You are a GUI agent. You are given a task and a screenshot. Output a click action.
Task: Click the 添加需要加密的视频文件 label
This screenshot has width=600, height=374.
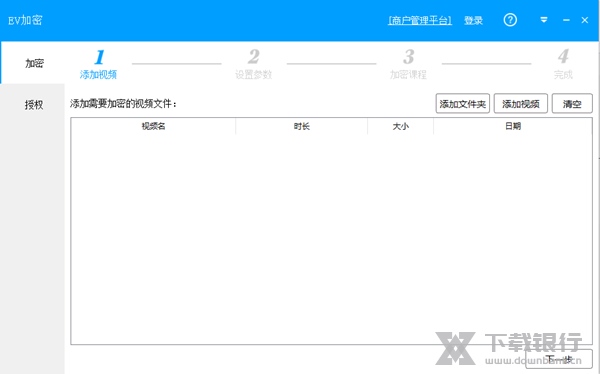coord(123,104)
